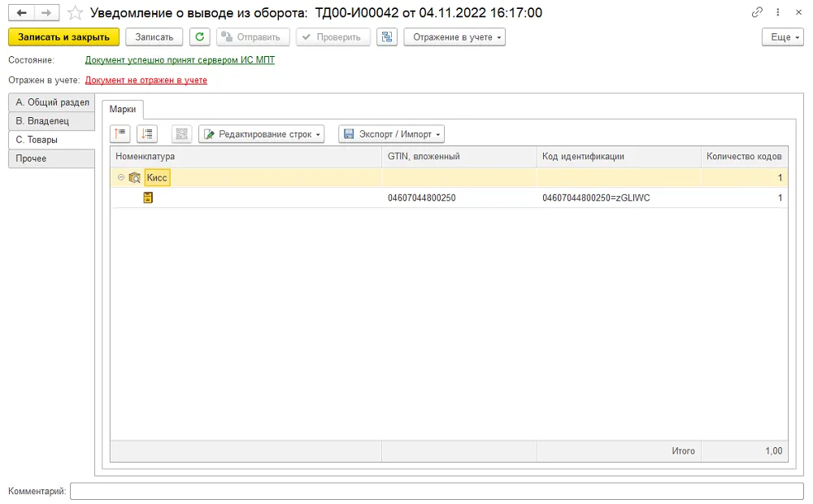Open the three-dot window menu
813x504 pixels.
pyautogui.click(x=778, y=12)
